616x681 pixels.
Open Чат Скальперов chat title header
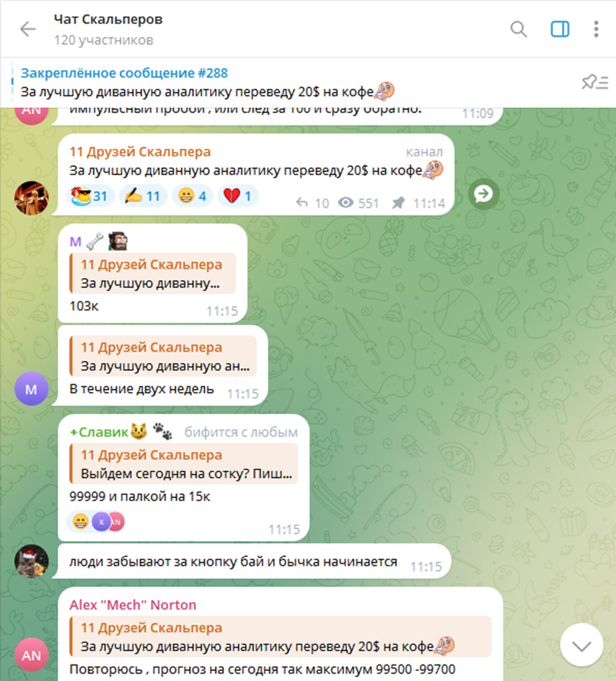click(108, 20)
